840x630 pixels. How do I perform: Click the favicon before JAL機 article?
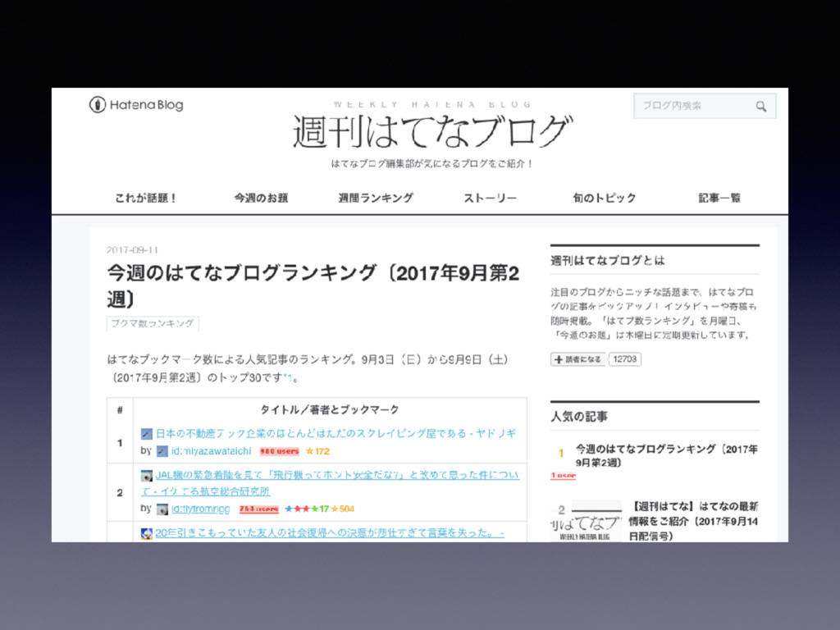147,475
